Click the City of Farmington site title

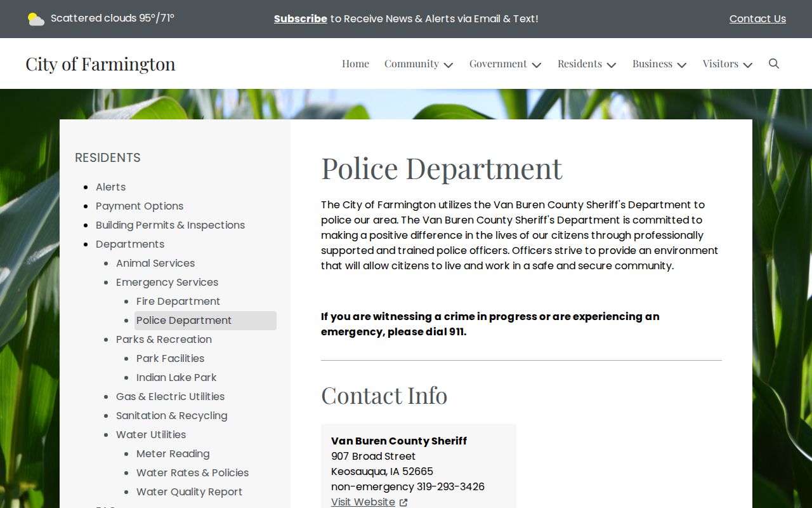click(100, 63)
